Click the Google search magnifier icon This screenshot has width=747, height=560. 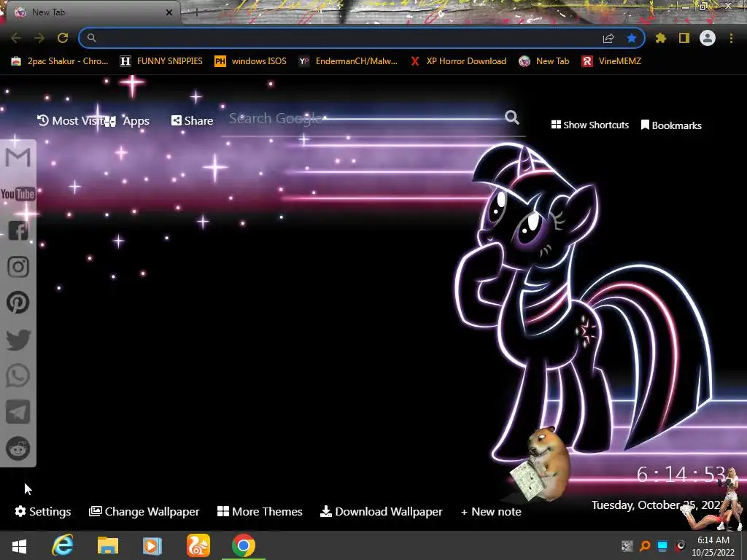click(x=512, y=117)
